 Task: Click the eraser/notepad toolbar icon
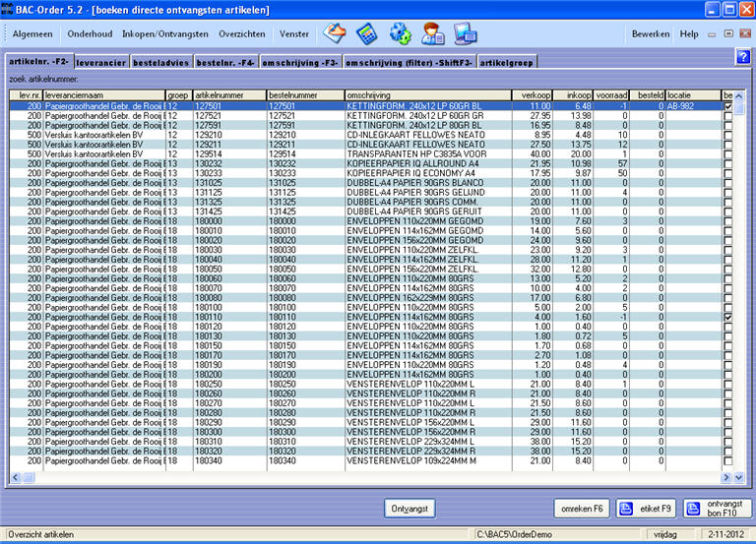(x=335, y=33)
